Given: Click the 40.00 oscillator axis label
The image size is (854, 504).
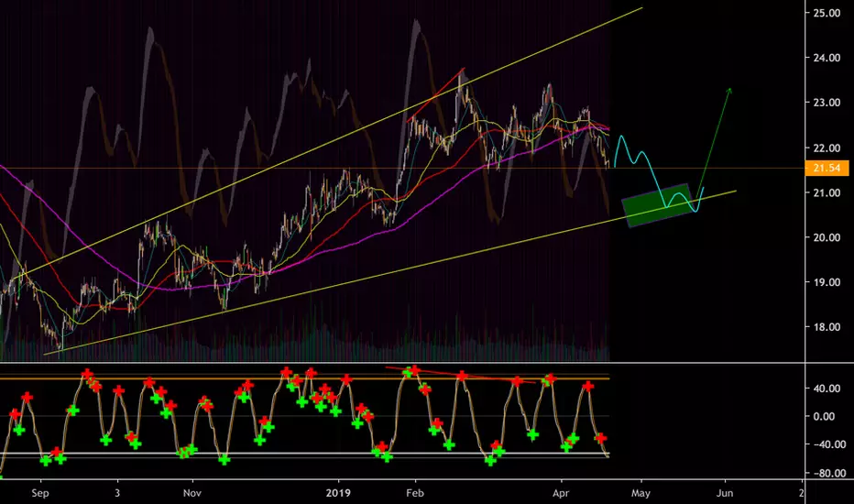Looking at the screenshot, I should point(827,389).
